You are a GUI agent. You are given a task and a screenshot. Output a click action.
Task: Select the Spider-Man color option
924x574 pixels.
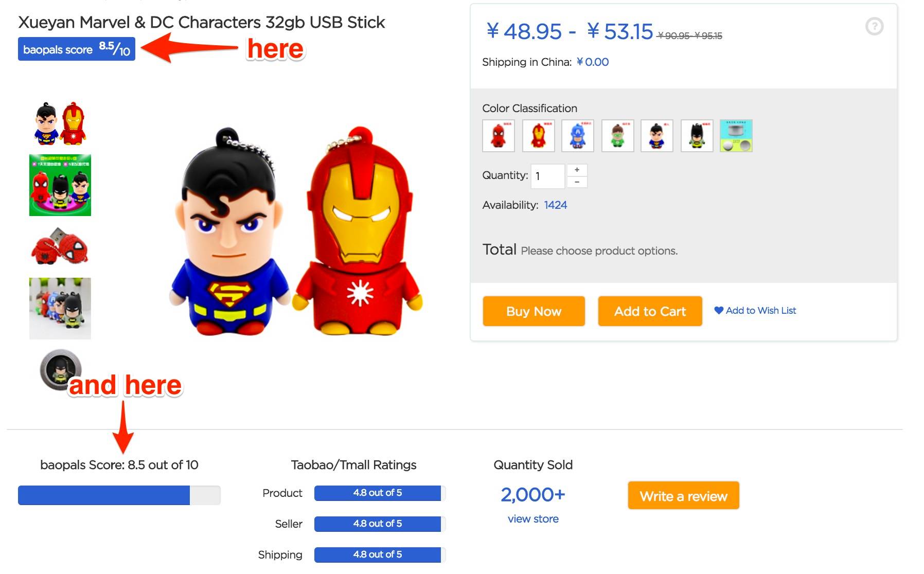[x=498, y=136]
